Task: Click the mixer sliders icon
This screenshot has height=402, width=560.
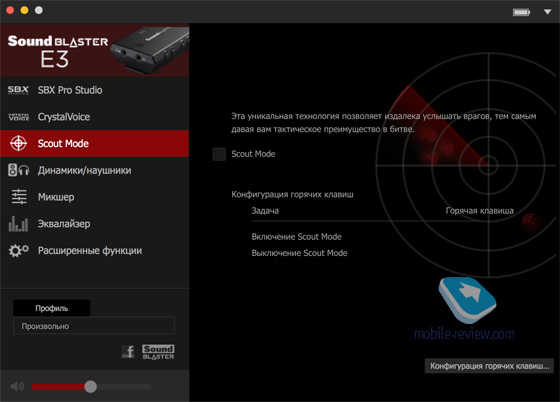Action: coord(19,197)
